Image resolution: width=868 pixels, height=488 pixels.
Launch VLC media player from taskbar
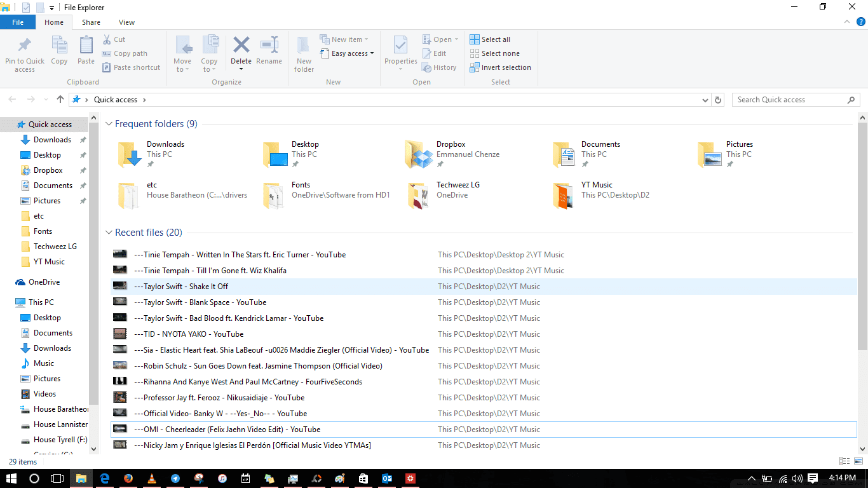[x=151, y=478]
